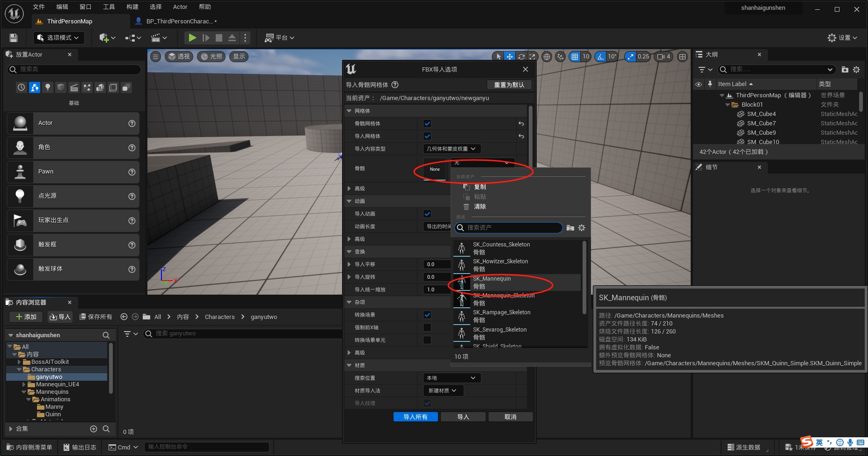Toggle world/local coordinate globe icon
Screen dimensions: 868x456
coord(547,57)
